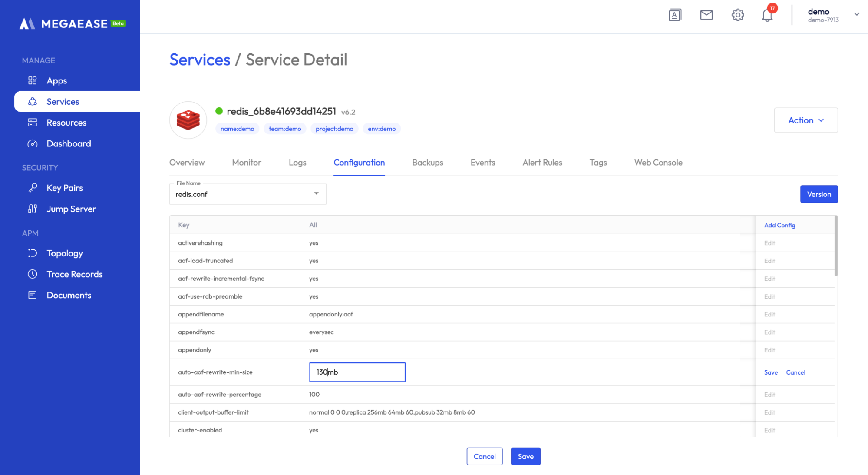Click the Trace Records clock icon

[x=33, y=274]
